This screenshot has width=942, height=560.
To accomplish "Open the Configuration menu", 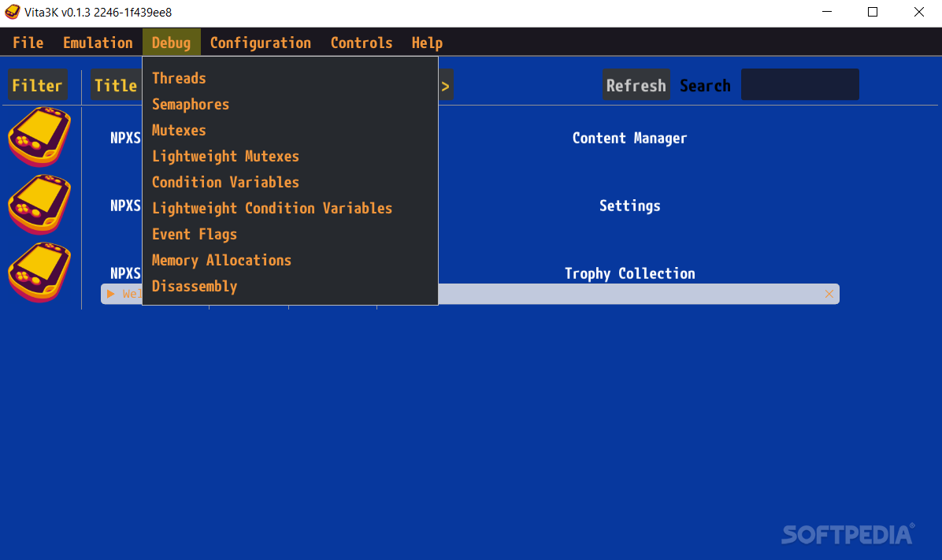I will [260, 43].
